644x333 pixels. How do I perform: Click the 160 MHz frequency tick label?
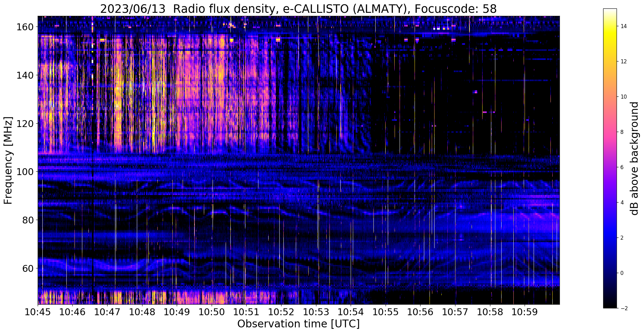pos(26,27)
